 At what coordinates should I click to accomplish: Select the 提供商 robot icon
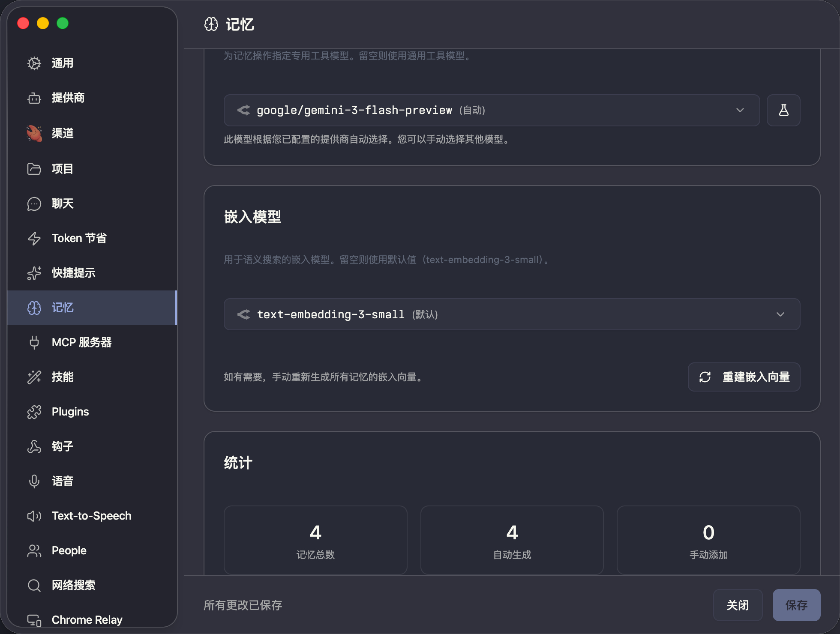34,98
